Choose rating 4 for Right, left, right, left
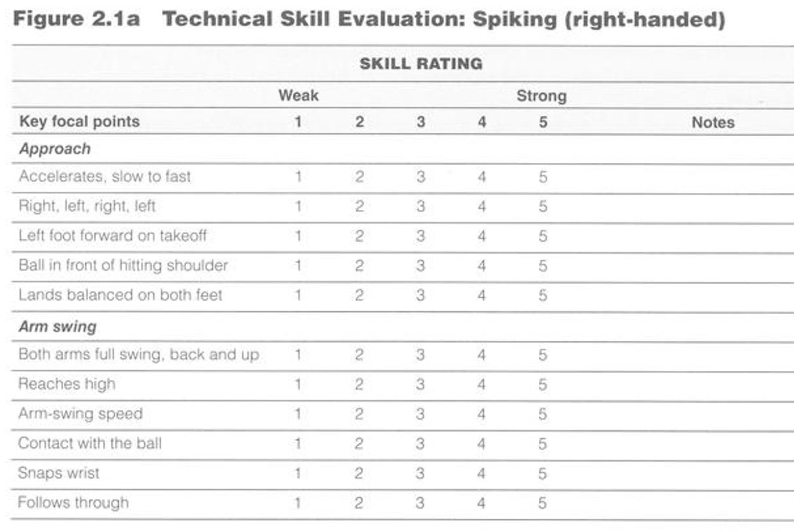 (481, 206)
